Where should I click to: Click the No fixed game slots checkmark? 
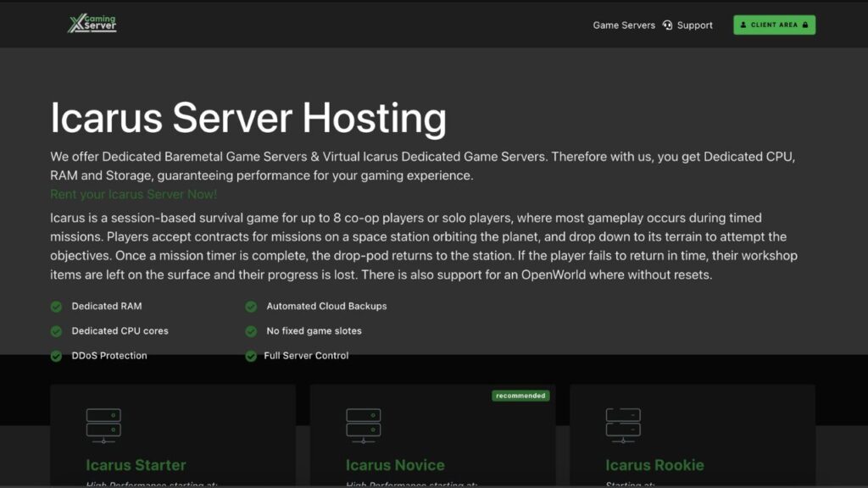(x=251, y=331)
